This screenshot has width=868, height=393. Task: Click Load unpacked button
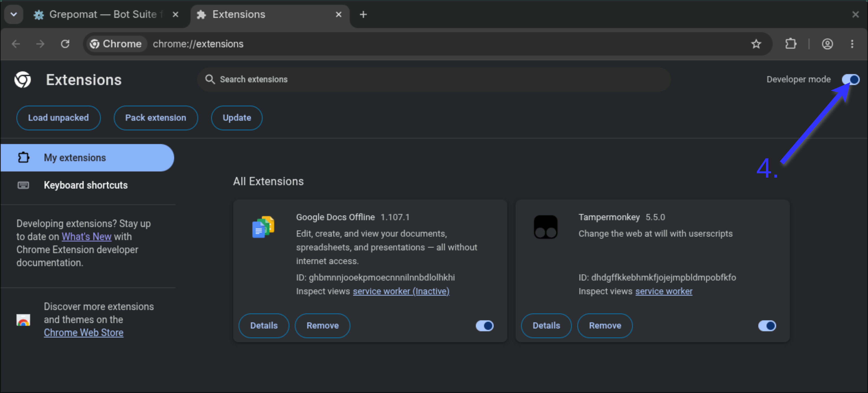pyautogui.click(x=58, y=118)
